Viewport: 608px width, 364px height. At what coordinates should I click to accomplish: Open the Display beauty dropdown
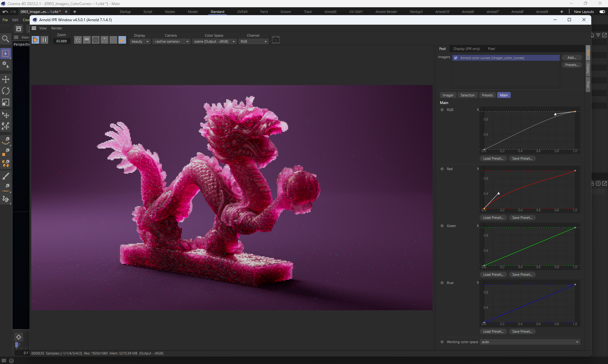tap(140, 41)
